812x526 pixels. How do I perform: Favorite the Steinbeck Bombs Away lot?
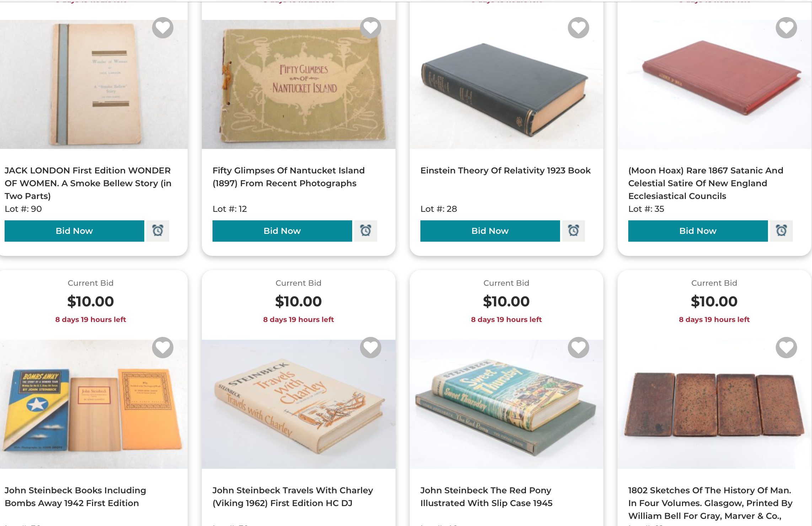click(163, 348)
